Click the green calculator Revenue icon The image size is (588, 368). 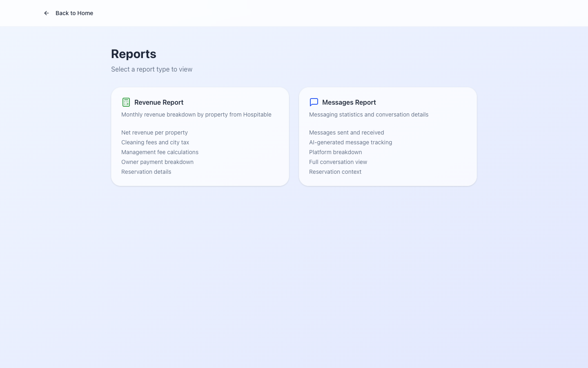[x=126, y=102]
